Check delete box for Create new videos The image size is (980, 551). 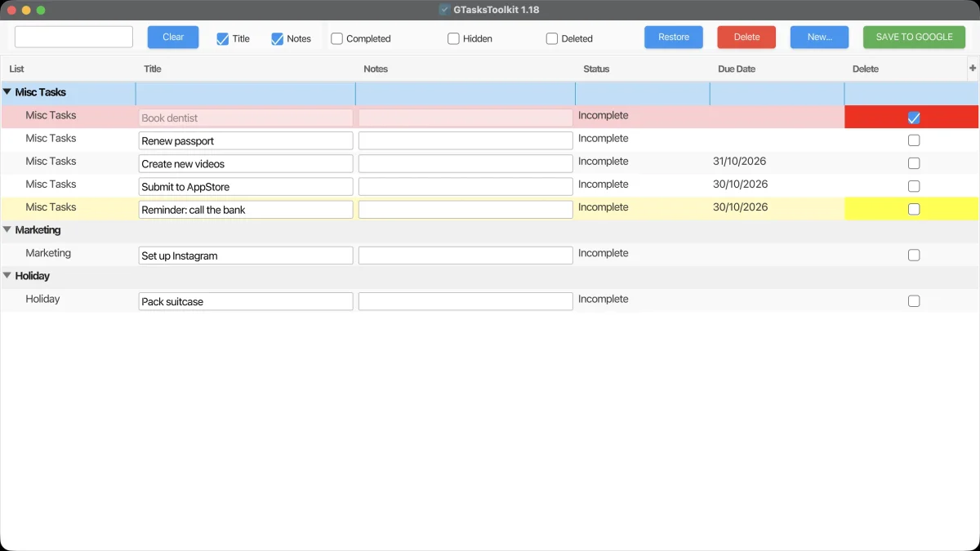[x=914, y=163]
